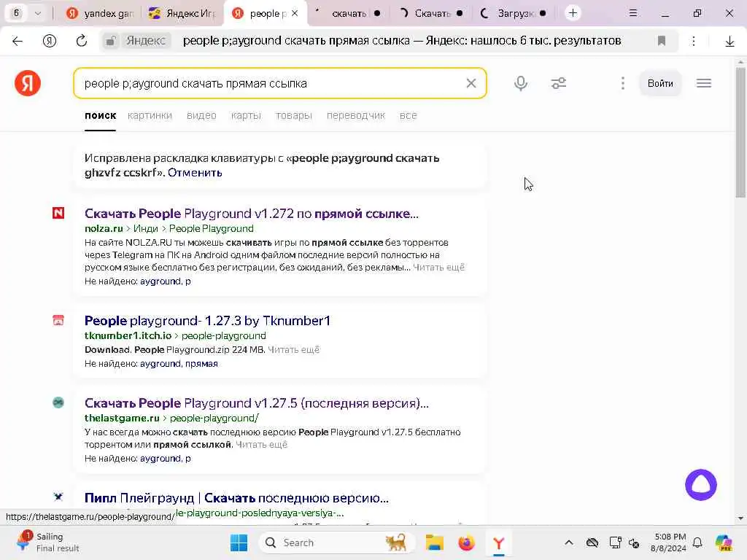Select the картинки search category
747x560 pixels.
(150, 116)
